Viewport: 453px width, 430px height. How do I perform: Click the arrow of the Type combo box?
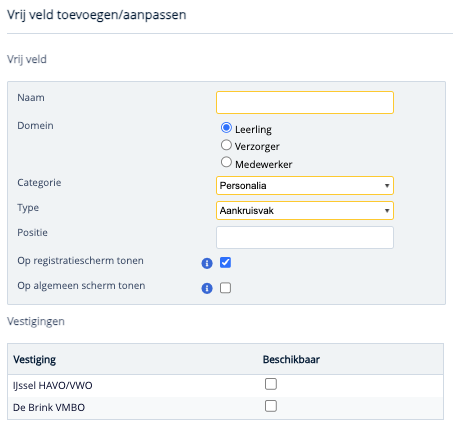click(387, 211)
